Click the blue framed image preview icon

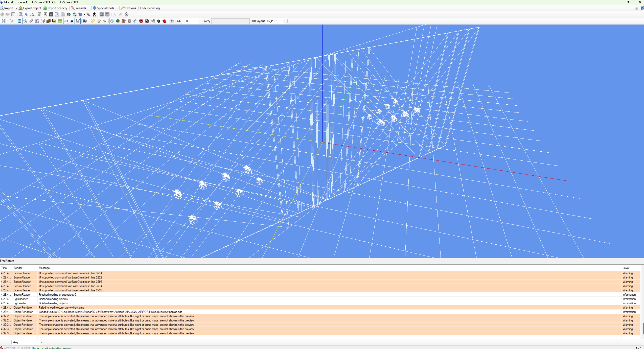click(x=101, y=14)
